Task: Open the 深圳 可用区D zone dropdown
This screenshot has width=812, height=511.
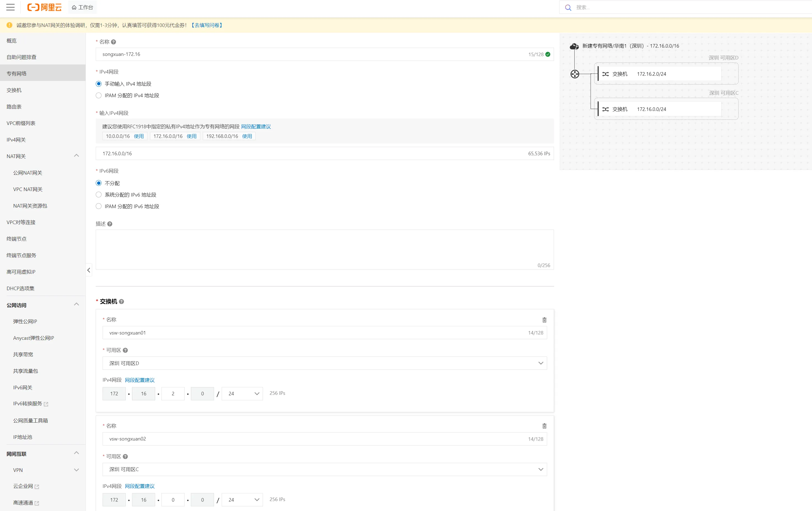Action: 324,363
